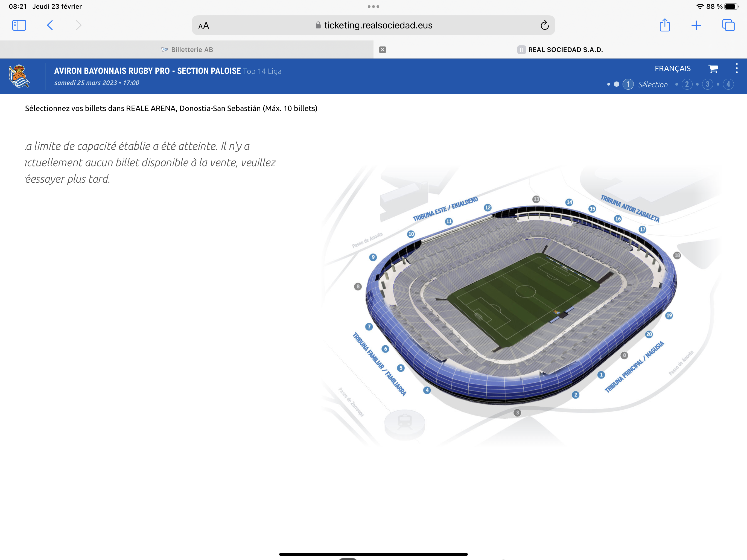Add a new Safari tab
The width and height of the screenshot is (747, 560).
696,25
